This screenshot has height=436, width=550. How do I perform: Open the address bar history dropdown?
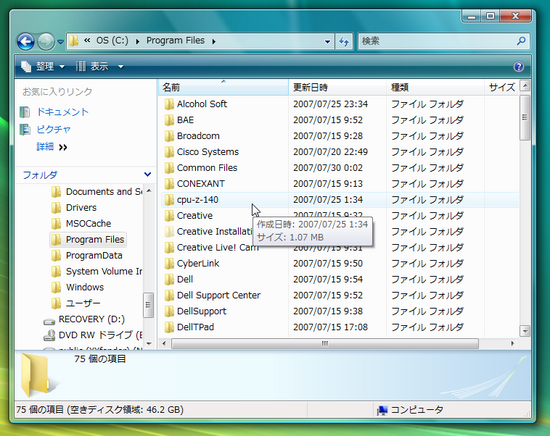click(x=327, y=41)
